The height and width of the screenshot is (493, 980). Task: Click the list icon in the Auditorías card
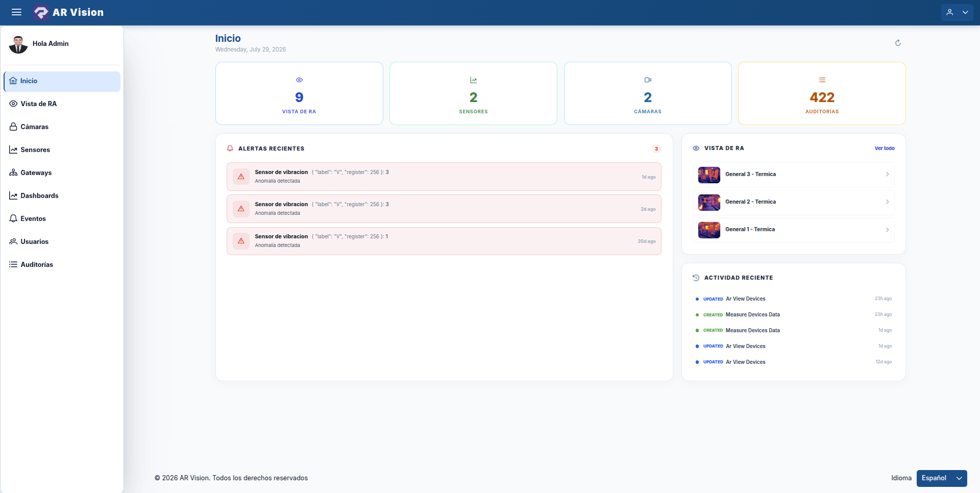coord(822,80)
